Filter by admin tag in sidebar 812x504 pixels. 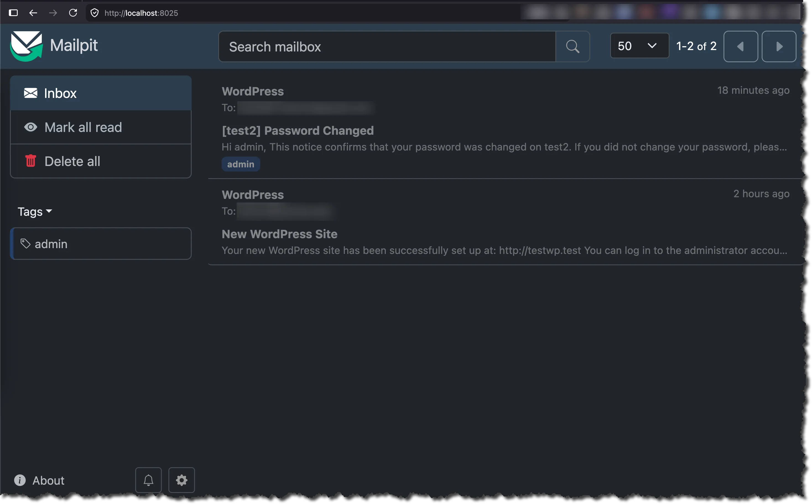click(101, 244)
